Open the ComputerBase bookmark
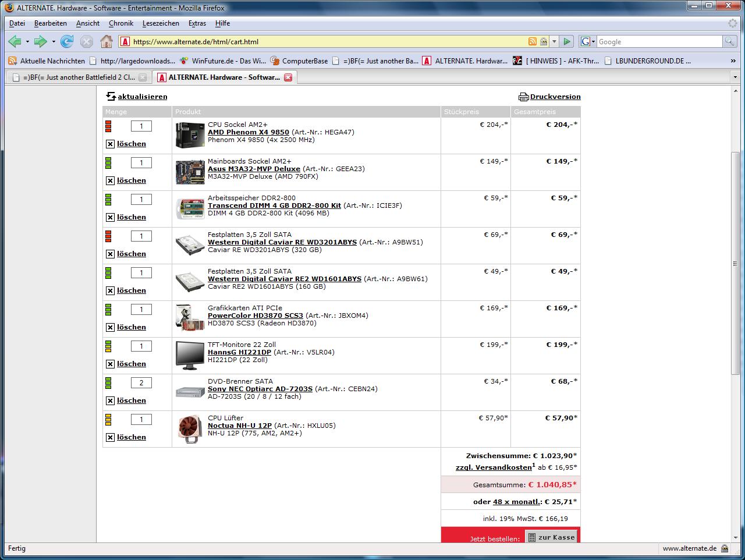 point(299,61)
